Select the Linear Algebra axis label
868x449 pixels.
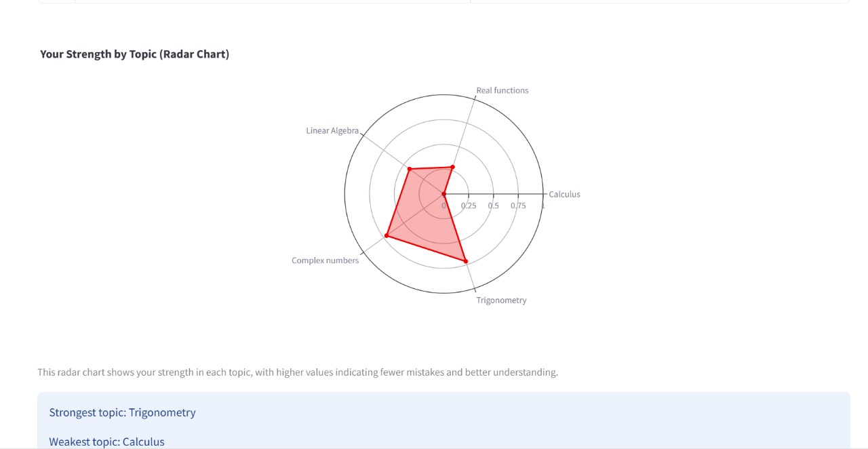click(x=332, y=131)
